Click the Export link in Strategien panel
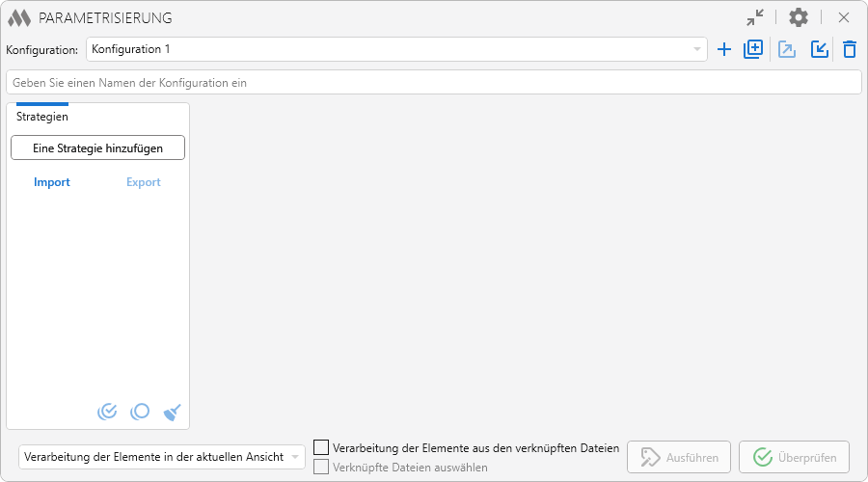This screenshot has height=482, width=868. pyautogui.click(x=144, y=182)
